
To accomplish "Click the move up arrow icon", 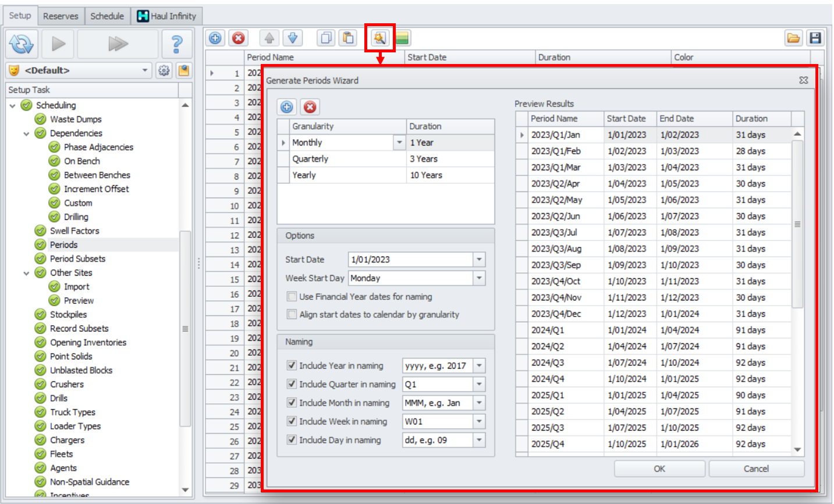I will click(x=269, y=38).
